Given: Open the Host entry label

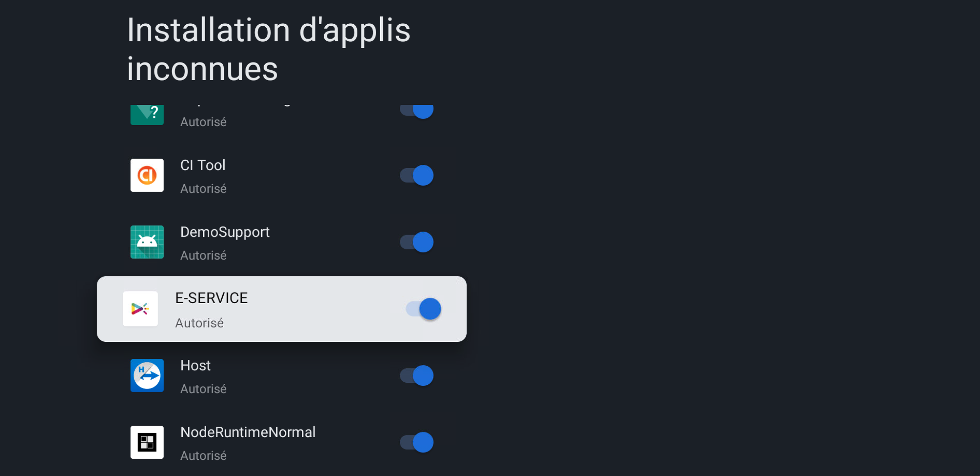Looking at the screenshot, I should [x=195, y=365].
